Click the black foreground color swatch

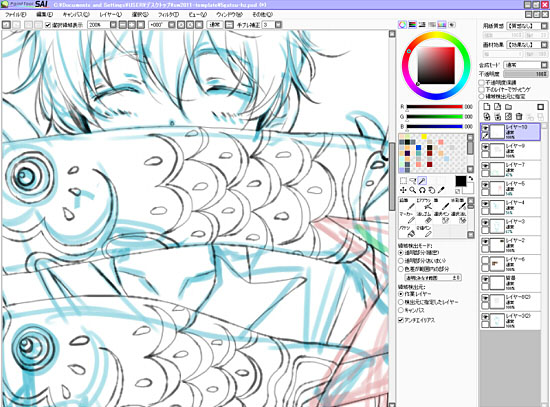click(461, 181)
